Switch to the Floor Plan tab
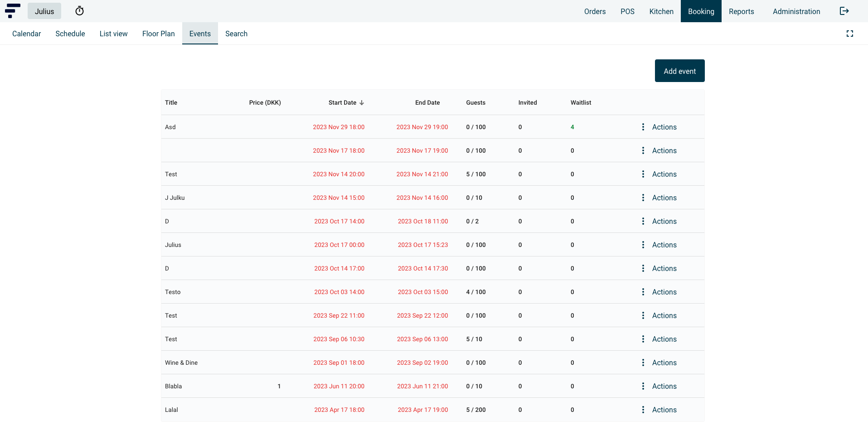This screenshot has height=435, width=868. pos(158,34)
